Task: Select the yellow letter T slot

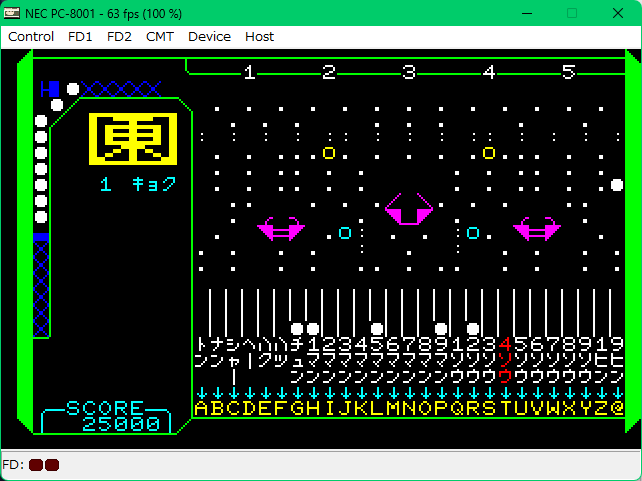Action: tap(505, 409)
